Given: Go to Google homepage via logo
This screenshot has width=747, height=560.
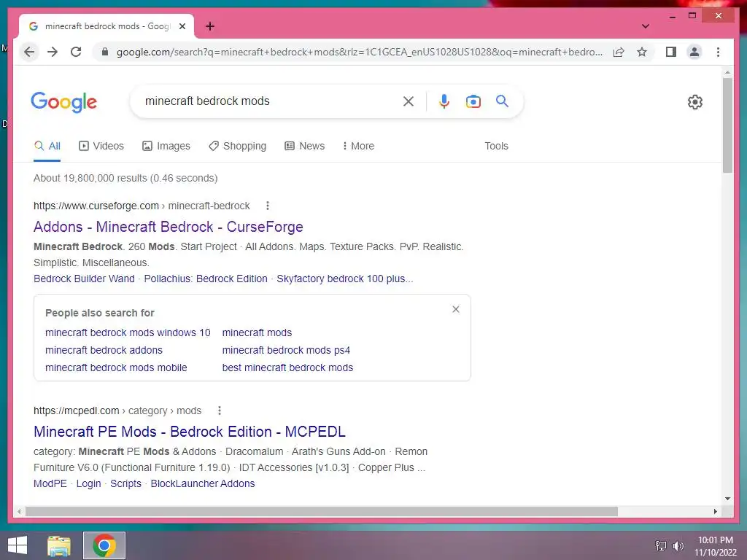Looking at the screenshot, I should pyautogui.click(x=64, y=102).
